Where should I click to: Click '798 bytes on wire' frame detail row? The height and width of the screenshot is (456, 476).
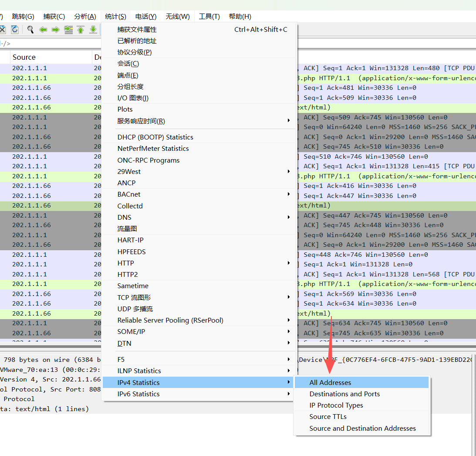tap(51, 360)
